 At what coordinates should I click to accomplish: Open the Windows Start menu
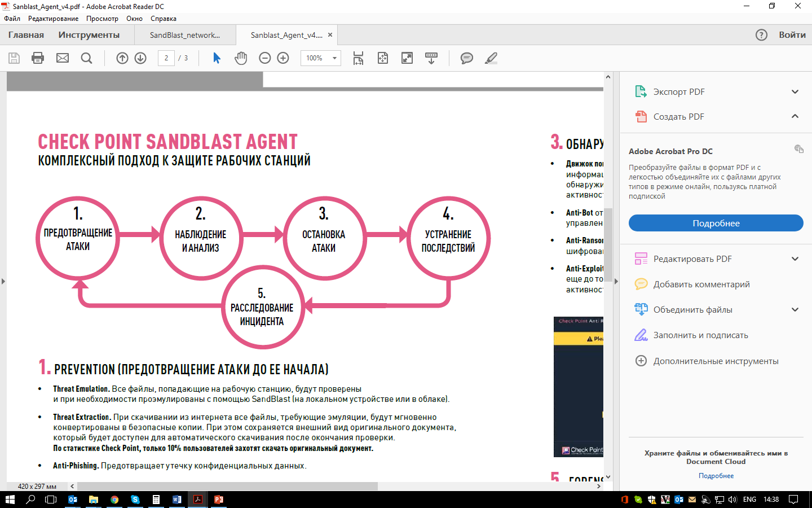click(x=10, y=500)
